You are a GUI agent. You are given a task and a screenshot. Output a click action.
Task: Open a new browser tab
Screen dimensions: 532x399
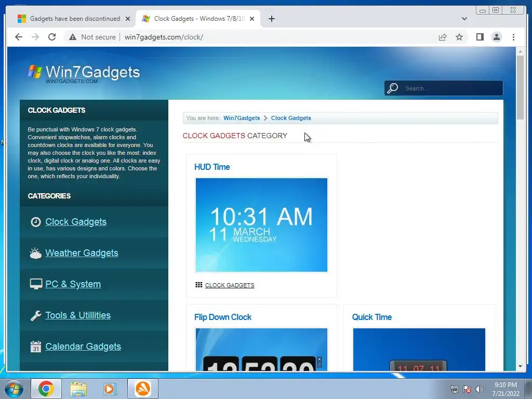tap(271, 19)
